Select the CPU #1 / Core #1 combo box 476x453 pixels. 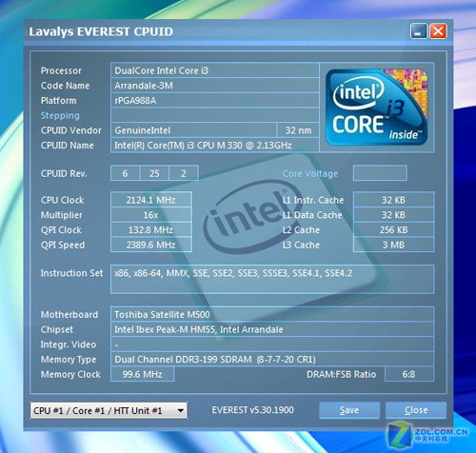(x=109, y=410)
